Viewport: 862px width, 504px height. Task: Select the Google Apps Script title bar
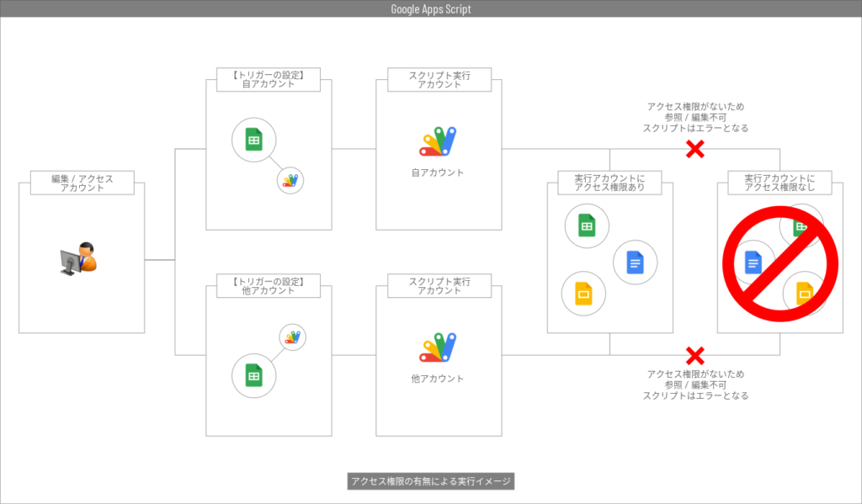tap(431, 8)
